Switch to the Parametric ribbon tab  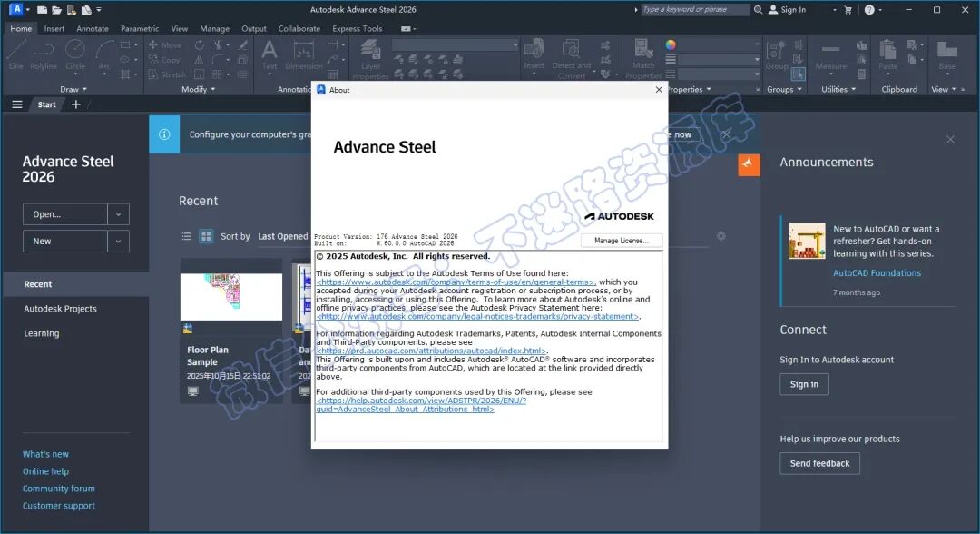click(x=140, y=28)
